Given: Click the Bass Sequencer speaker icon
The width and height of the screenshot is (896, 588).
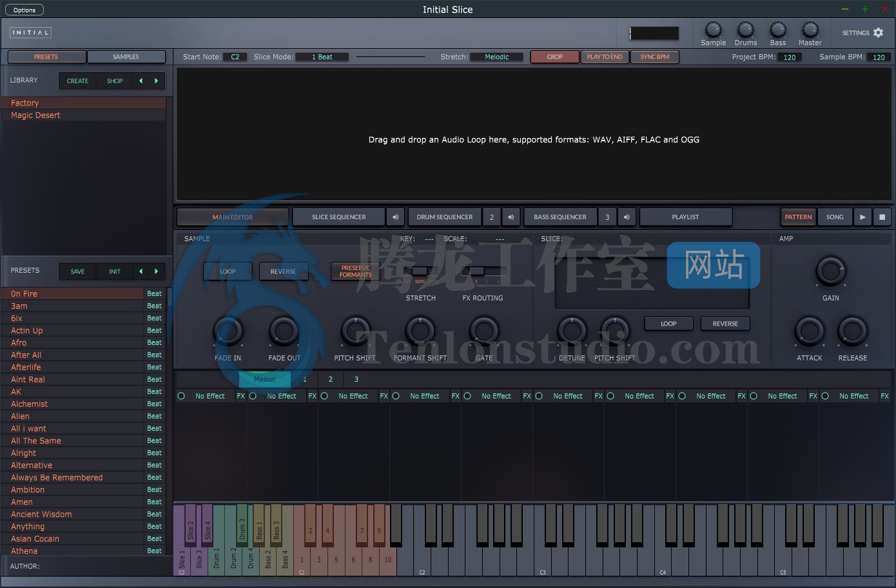Looking at the screenshot, I should pyautogui.click(x=626, y=217).
